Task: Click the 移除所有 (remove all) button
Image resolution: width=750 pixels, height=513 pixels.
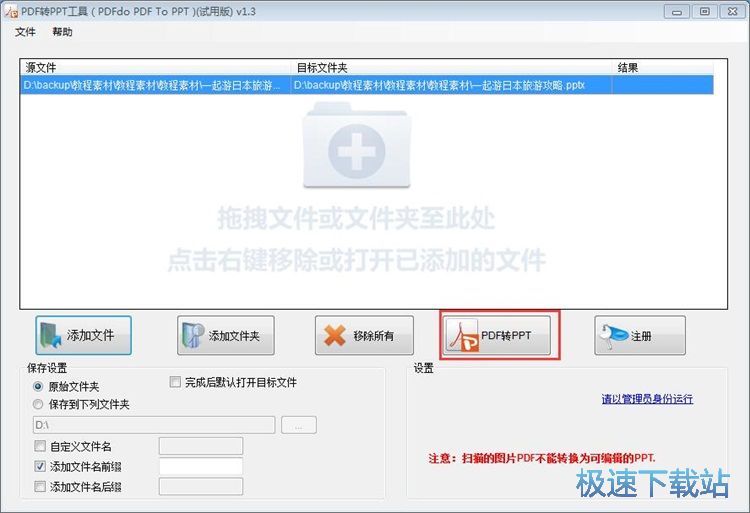Action: (364, 336)
